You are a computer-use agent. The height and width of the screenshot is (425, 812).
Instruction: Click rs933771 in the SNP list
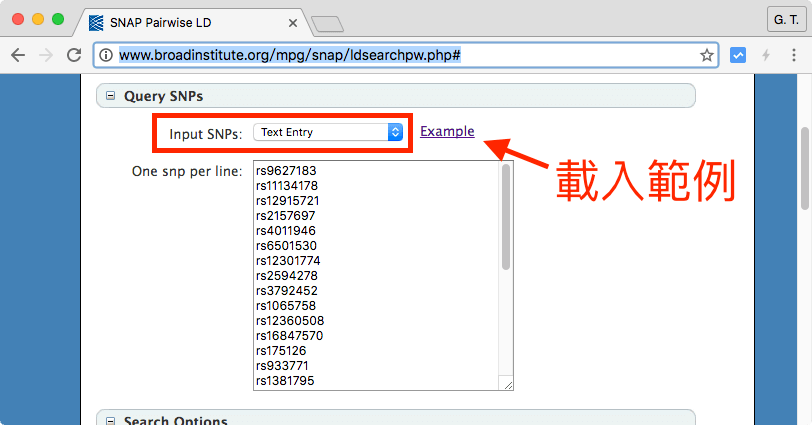pyautogui.click(x=282, y=366)
